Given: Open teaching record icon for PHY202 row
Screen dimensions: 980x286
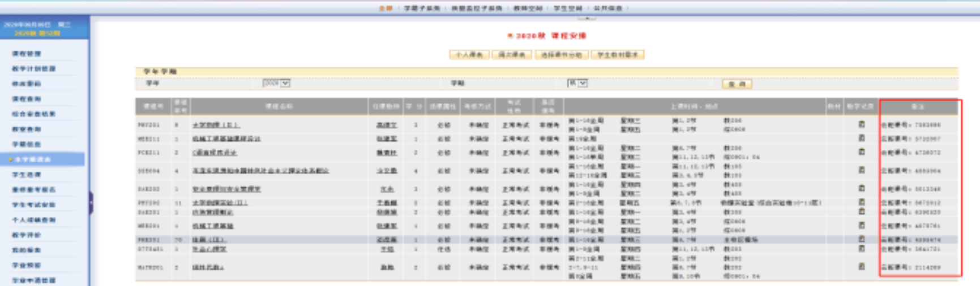Looking at the screenshot, I should pyautogui.click(x=861, y=202).
